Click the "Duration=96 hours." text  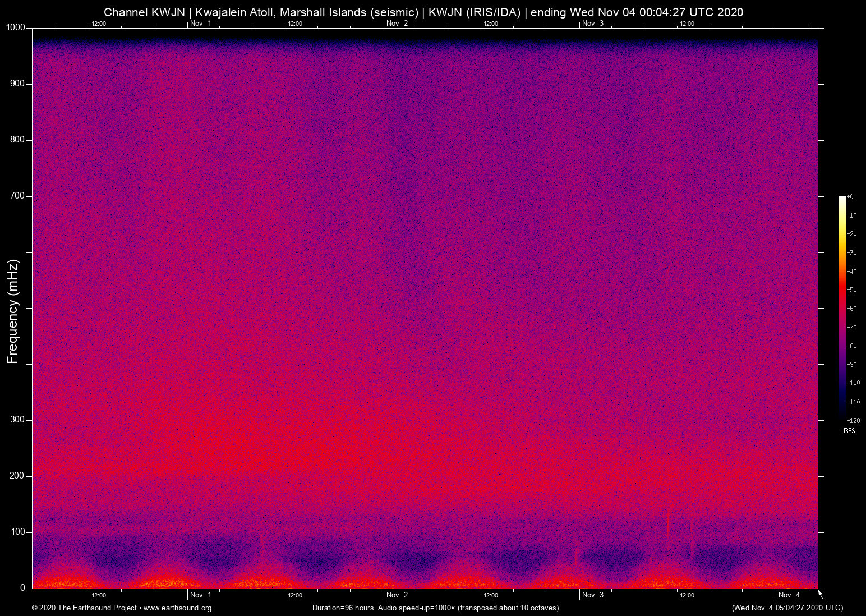pos(344,608)
